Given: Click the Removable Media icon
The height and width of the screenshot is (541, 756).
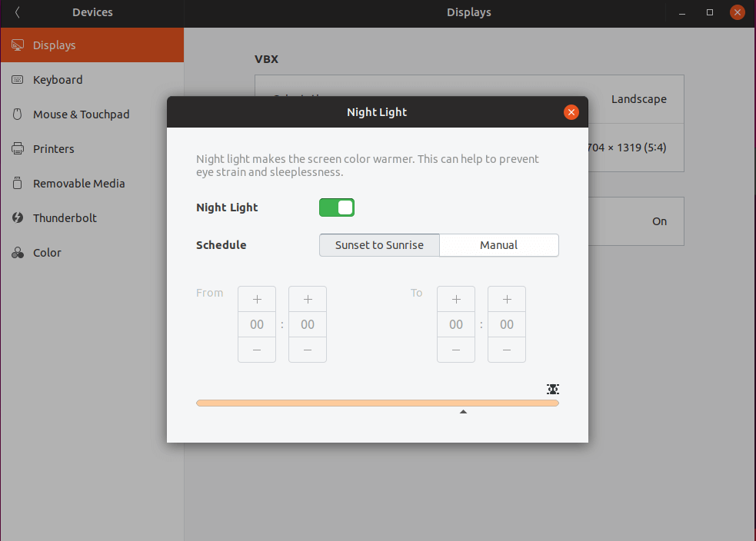Looking at the screenshot, I should coord(17,184).
